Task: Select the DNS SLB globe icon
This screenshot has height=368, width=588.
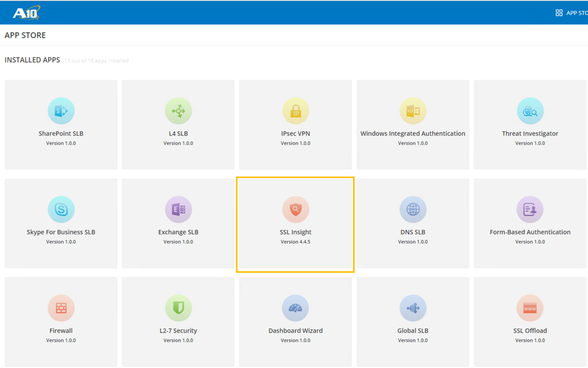Action: (x=413, y=209)
